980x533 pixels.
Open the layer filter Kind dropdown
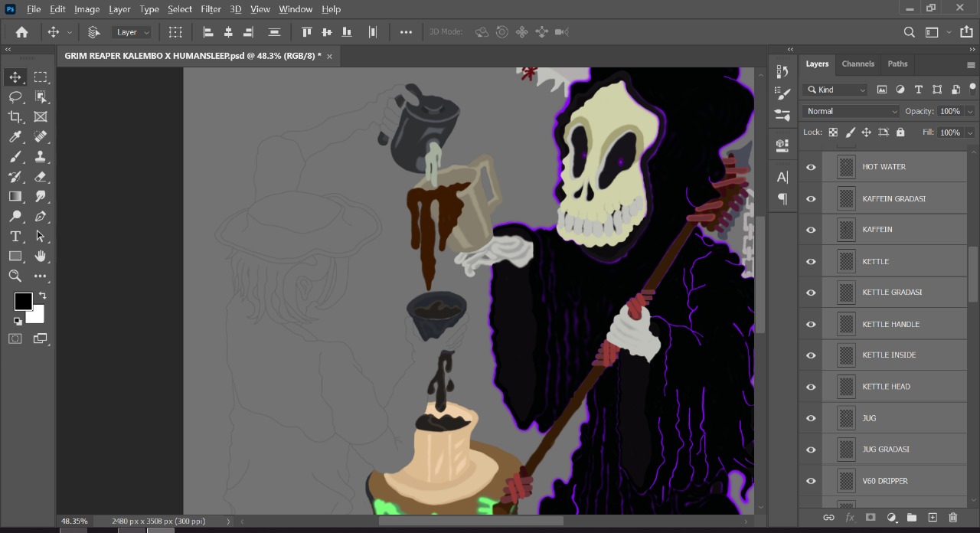click(x=835, y=90)
